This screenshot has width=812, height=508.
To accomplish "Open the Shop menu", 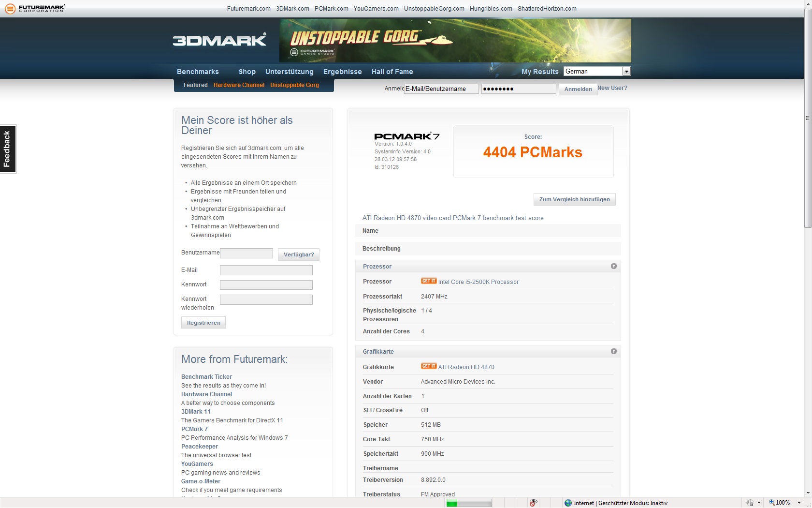I will coord(247,72).
